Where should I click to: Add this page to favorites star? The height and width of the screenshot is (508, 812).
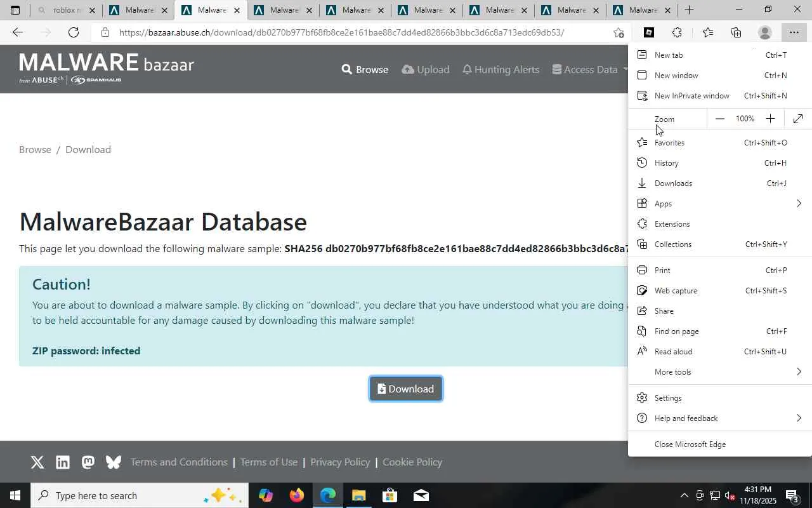pos(619,32)
